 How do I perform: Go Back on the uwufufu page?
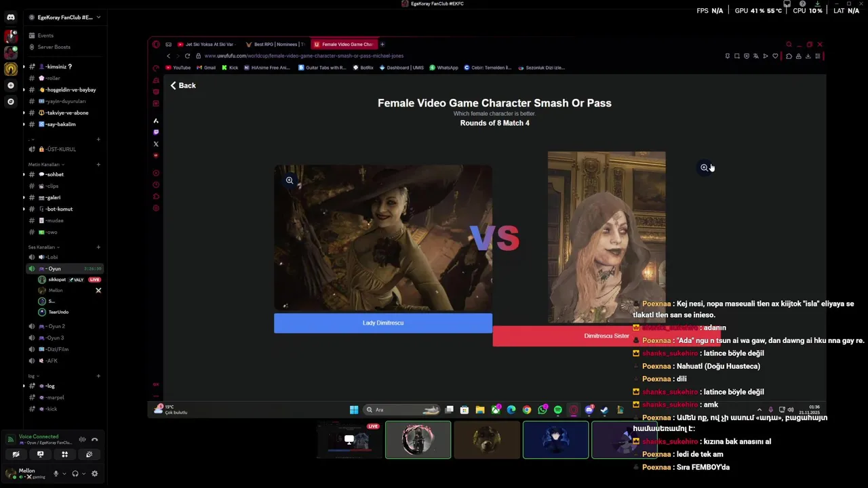point(183,85)
